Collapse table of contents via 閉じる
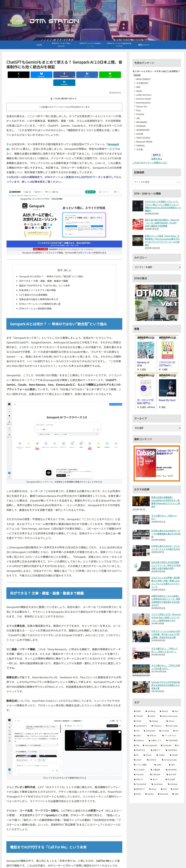 coord(68,270)
